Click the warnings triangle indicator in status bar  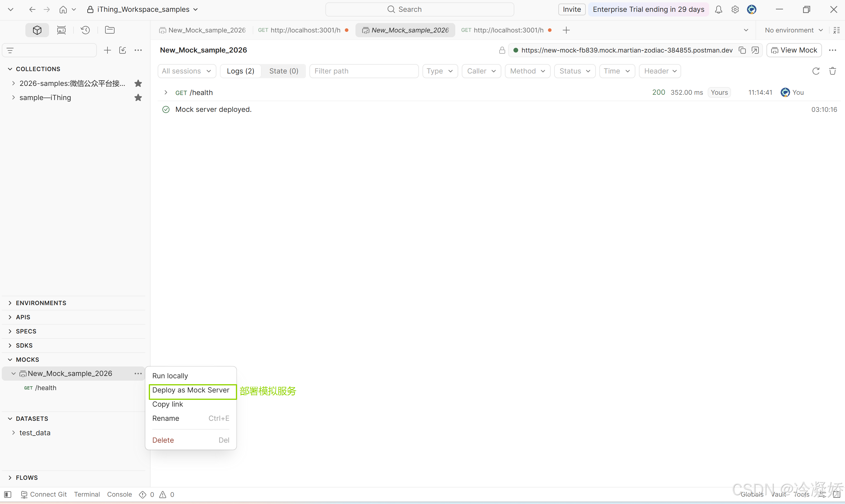point(167,495)
